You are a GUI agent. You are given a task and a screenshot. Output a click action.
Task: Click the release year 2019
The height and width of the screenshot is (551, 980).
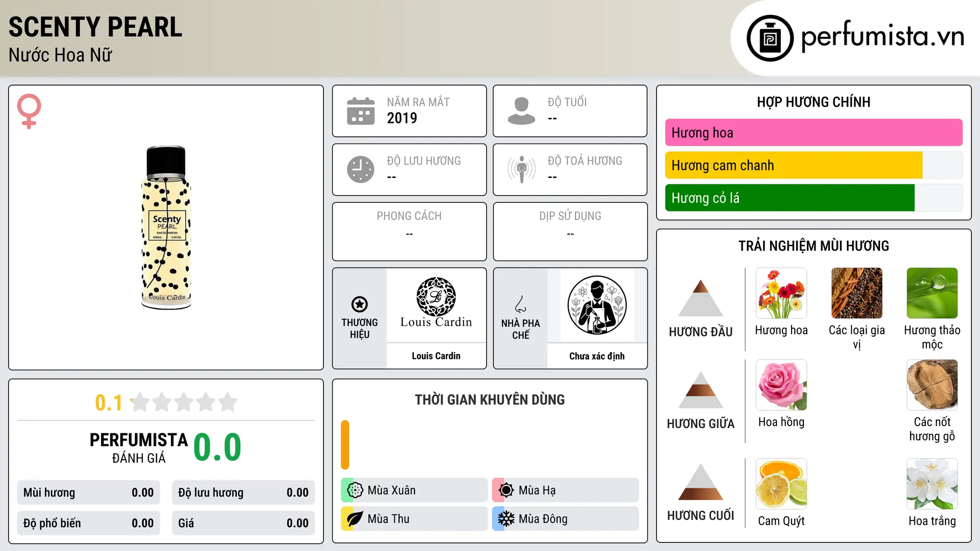402,118
